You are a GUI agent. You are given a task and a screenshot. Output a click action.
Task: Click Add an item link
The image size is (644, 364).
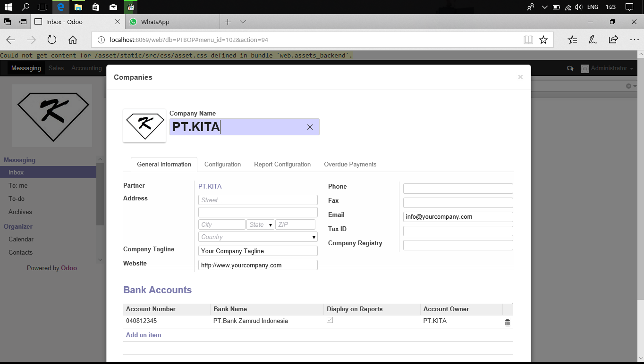coord(144,335)
